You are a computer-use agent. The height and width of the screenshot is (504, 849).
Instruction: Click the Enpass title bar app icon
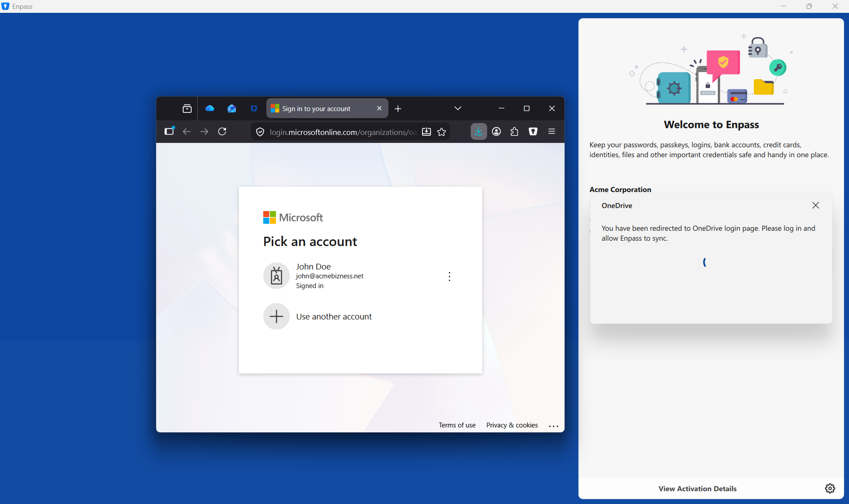5,6
